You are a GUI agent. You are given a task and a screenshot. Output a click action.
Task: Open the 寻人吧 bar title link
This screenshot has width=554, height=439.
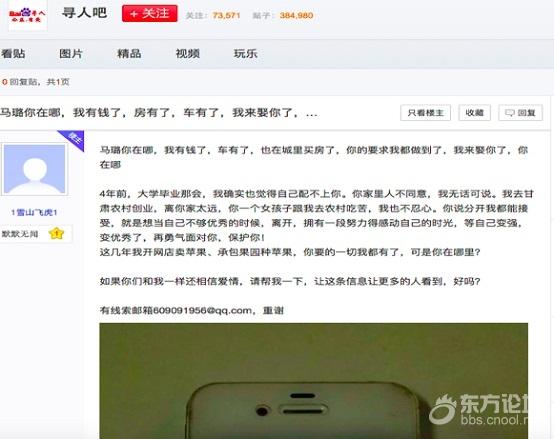point(84,13)
